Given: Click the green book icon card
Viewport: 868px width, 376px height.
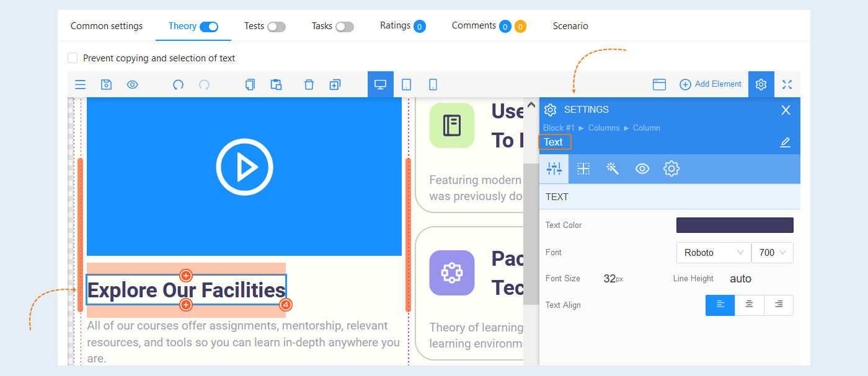Looking at the screenshot, I should click(x=451, y=125).
